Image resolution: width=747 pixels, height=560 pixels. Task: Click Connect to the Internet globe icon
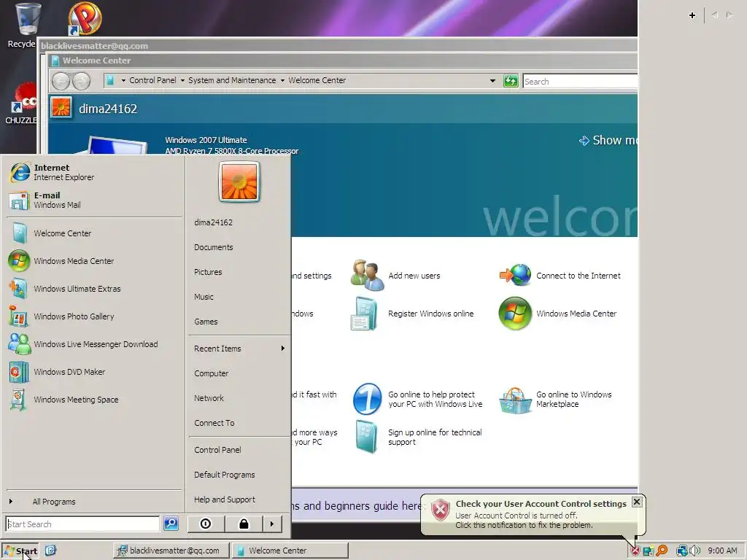tap(516, 275)
